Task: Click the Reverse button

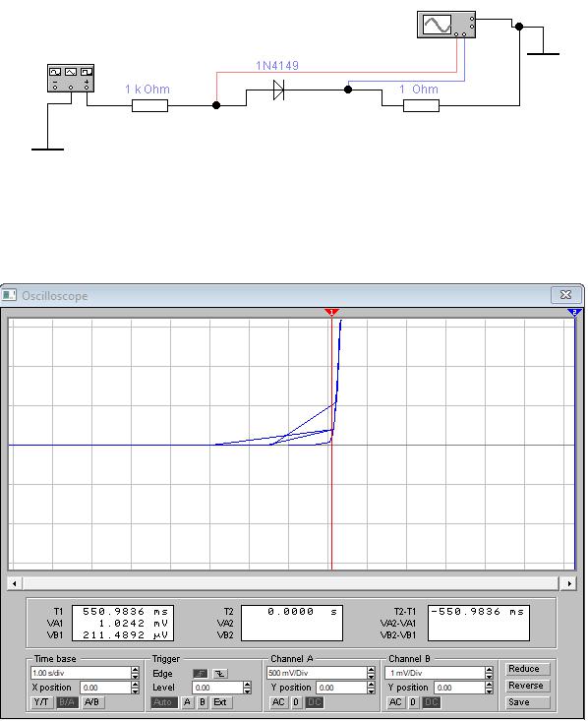Action: point(527,686)
